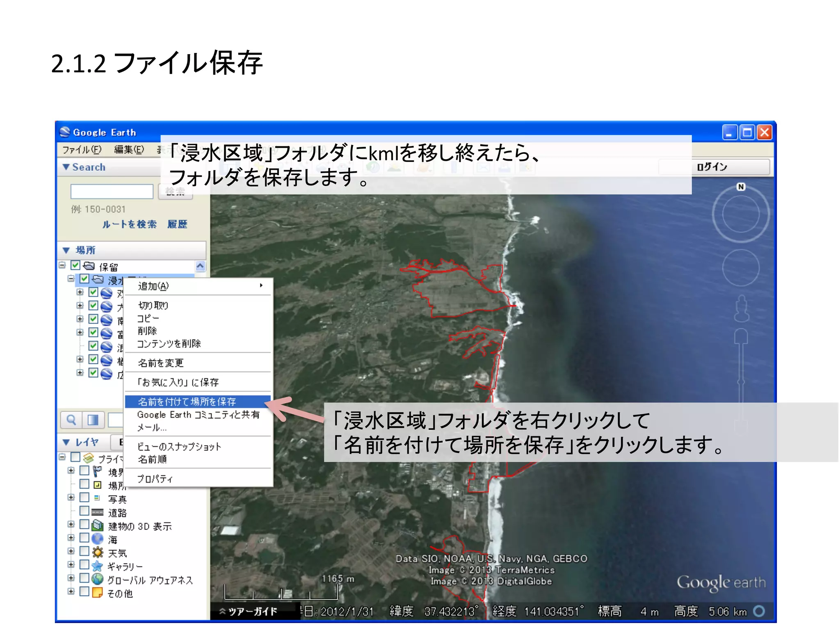
Task: Click the 保留 folder icon
Action: (89, 266)
